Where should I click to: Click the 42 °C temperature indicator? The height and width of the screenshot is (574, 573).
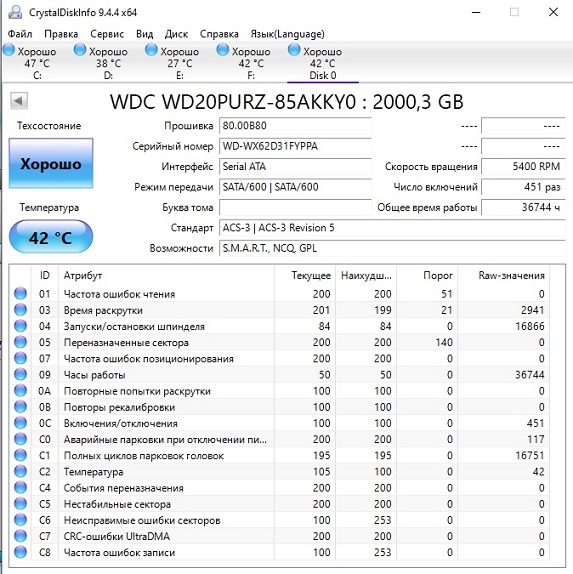[x=51, y=237]
